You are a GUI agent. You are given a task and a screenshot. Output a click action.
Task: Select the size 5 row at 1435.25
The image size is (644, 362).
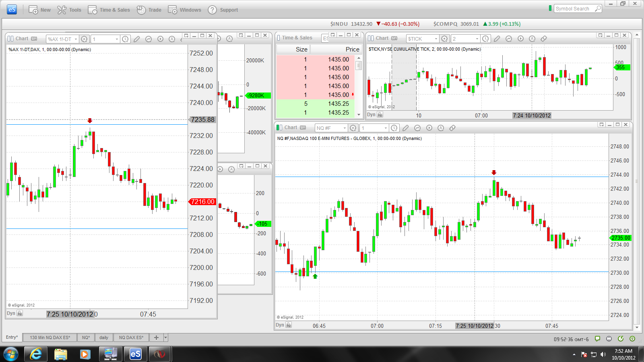(316, 104)
